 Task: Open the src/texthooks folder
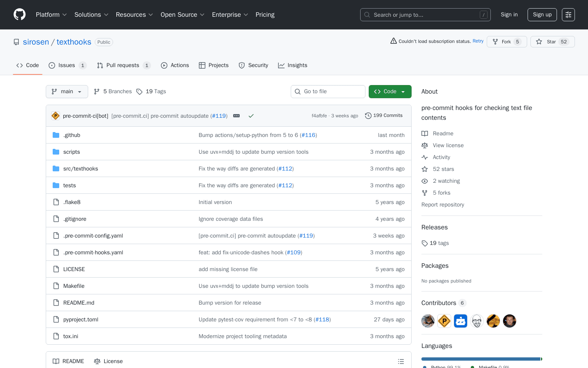coord(80,169)
